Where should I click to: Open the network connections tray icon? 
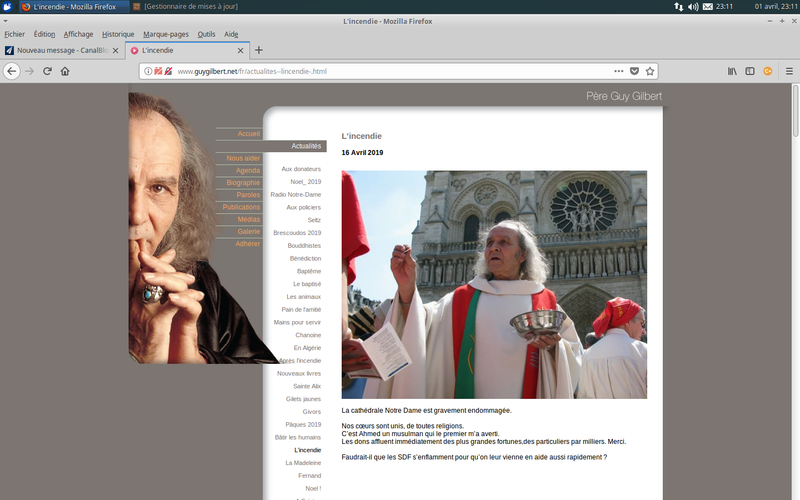(x=679, y=7)
